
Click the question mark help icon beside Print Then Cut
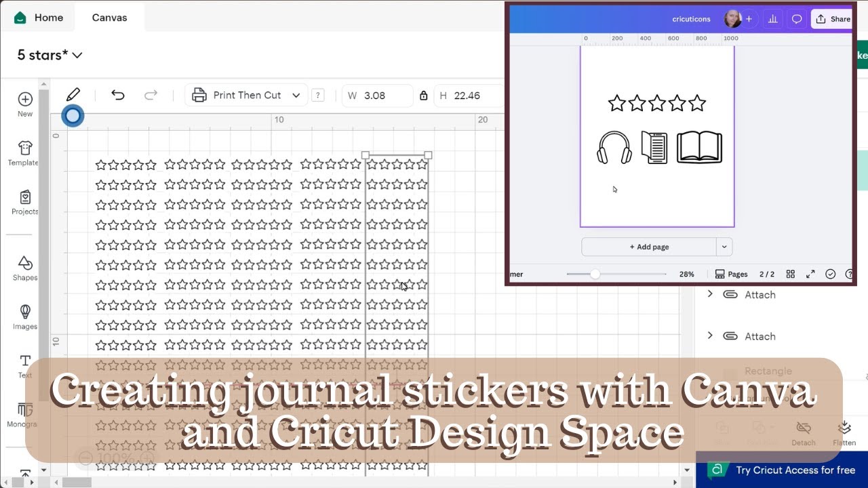click(317, 96)
